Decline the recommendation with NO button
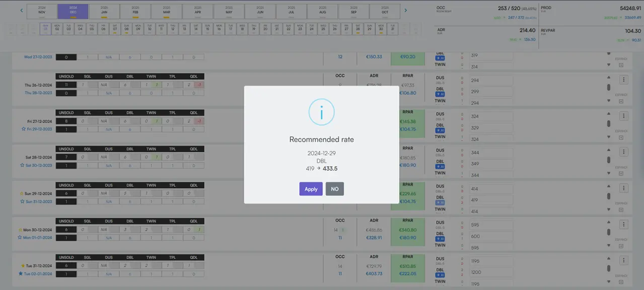This screenshot has width=644, height=290. tap(335, 189)
